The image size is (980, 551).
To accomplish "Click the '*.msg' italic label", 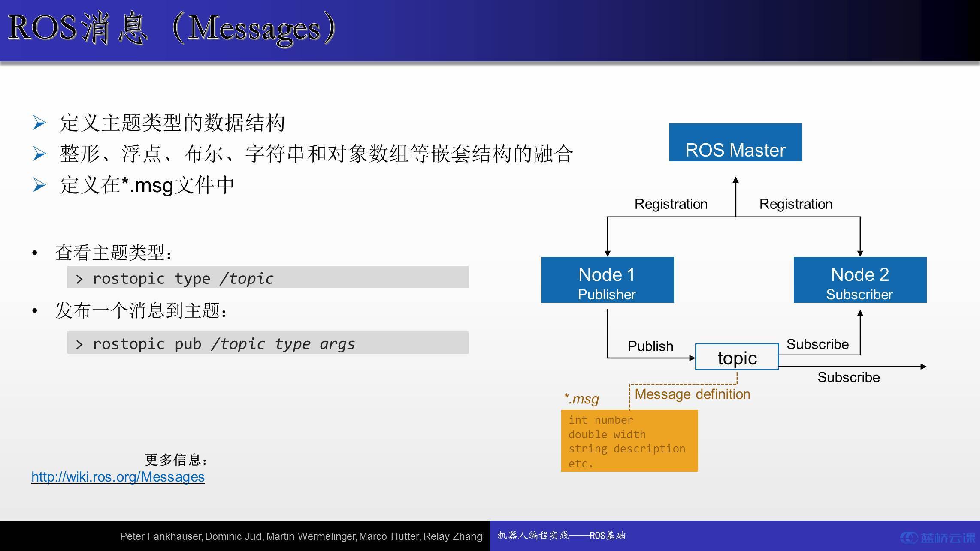I will click(581, 399).
